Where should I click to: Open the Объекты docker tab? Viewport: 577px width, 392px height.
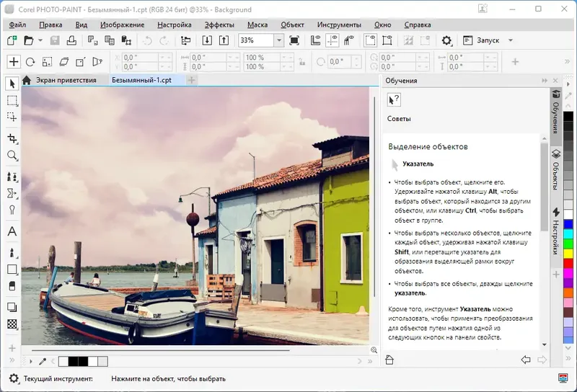click(556, 169)
